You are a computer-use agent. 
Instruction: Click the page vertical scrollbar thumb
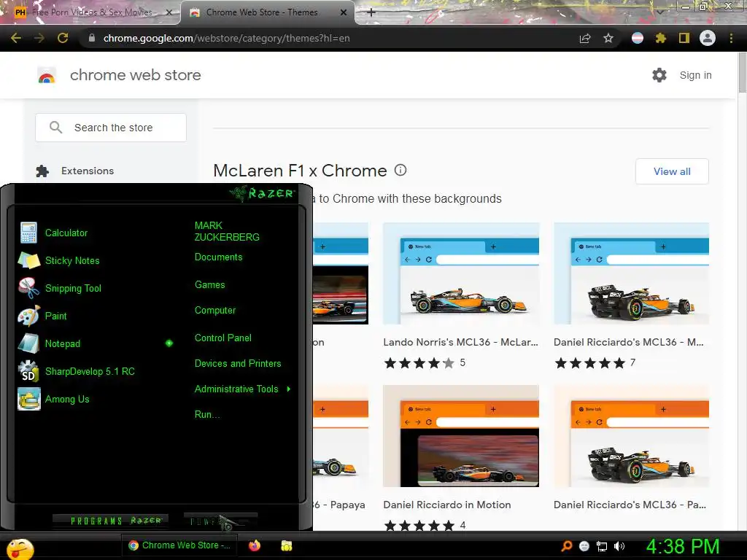coord(742,74)
